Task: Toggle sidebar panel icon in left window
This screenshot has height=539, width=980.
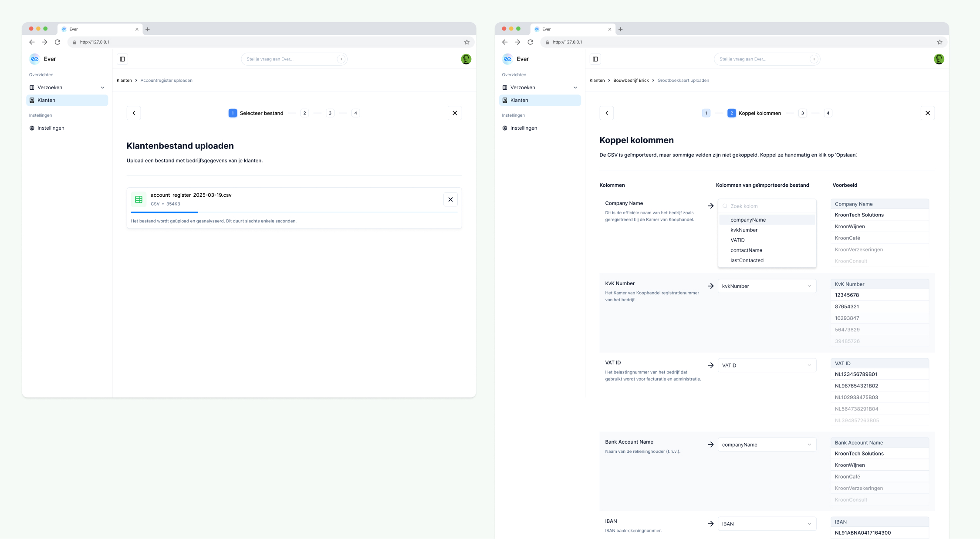Action: [x=122, y=59]
